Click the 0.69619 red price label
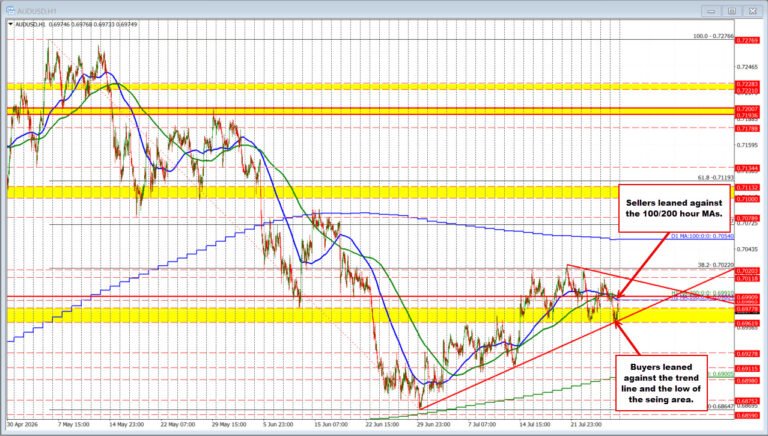The height and width of the screenshot is (436, 768). pyautogui.click(x=747, y=323)
